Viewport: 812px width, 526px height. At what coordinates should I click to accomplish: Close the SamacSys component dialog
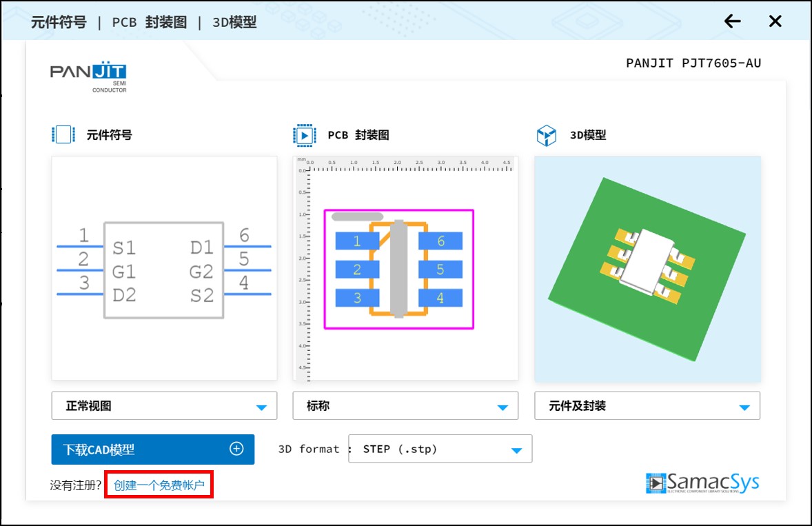tap(775, 21)
